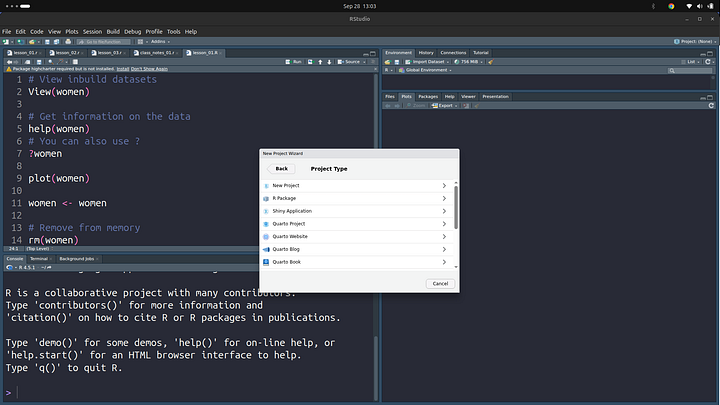Click the Save workspace icon in Environment pane
Viewport: 720px width, 405px height.
pyautogui.click(x=397, y=62)
